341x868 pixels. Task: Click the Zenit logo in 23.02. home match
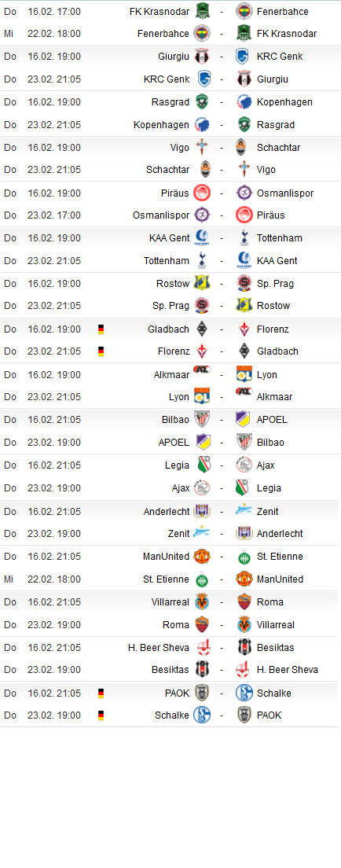pos(201,534)
